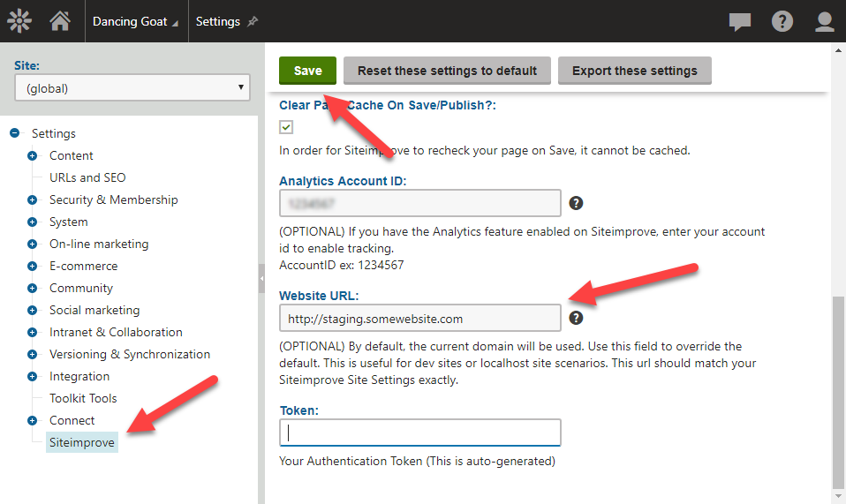This screenshot has height=504, width=846.
Task: Show help for Analytics Account ID
Action: point(576,203)
